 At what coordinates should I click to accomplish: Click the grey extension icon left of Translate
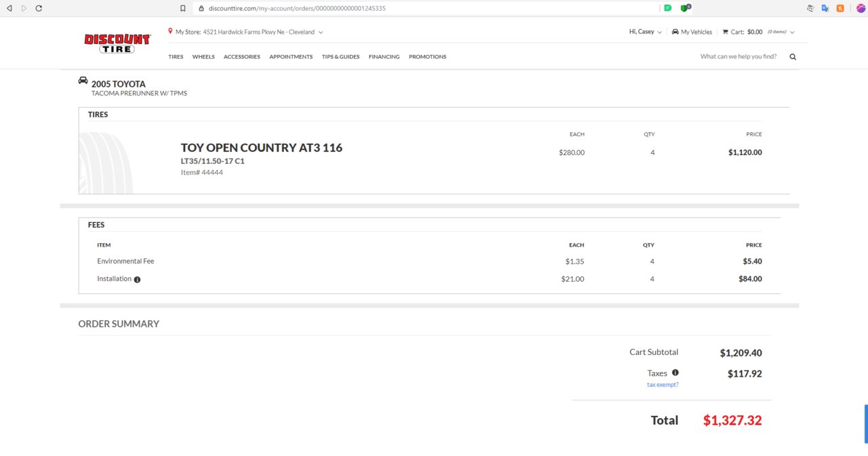810,8
